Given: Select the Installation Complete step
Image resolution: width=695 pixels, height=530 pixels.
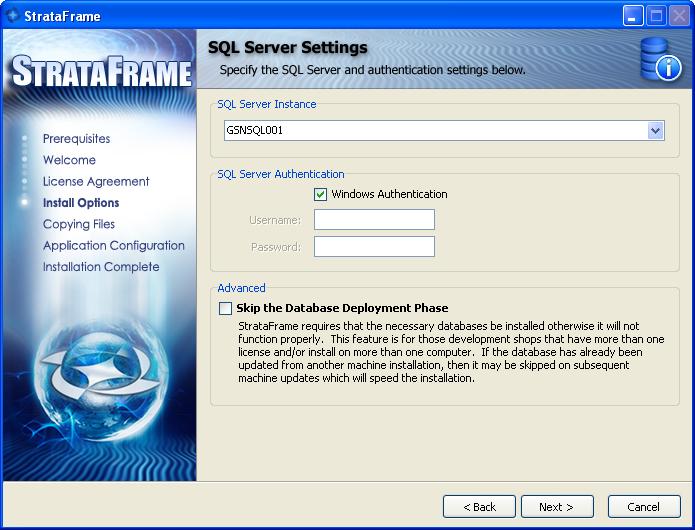Looking at the screenshot, I should [x=101, y=267].
